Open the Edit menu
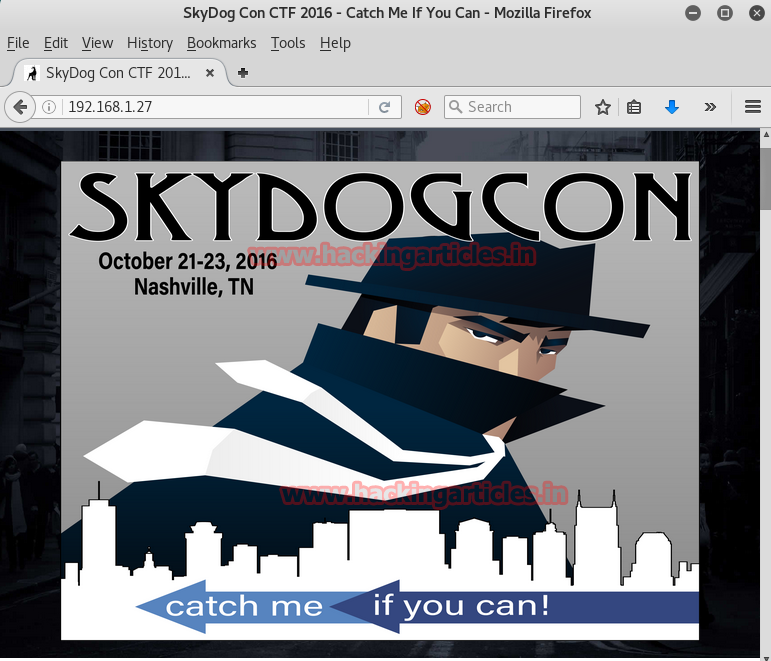The image size is (771, 661). point(56,43)
